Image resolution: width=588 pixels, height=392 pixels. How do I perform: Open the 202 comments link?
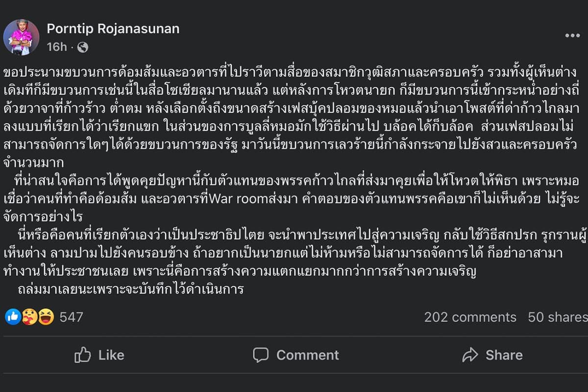click(470, 317)
